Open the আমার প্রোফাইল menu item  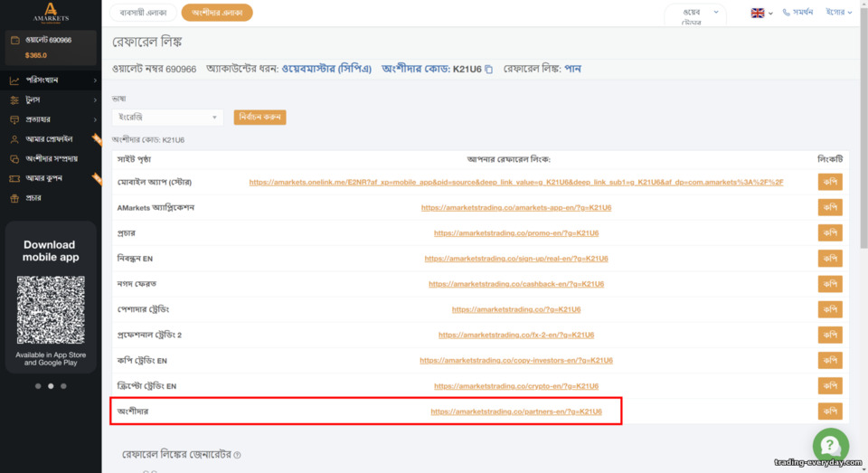(x=49, y=139)
